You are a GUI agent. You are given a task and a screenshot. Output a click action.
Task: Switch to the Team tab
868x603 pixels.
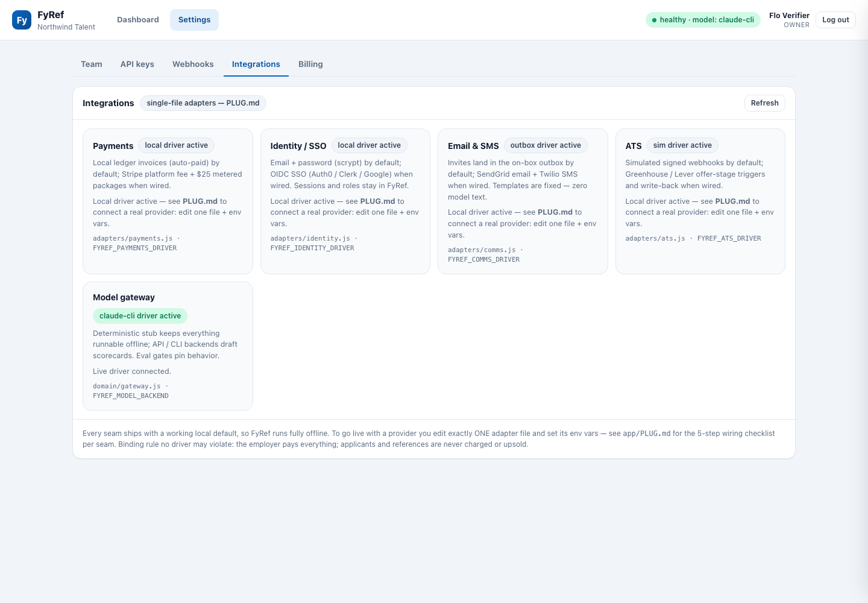coord(92,64)
